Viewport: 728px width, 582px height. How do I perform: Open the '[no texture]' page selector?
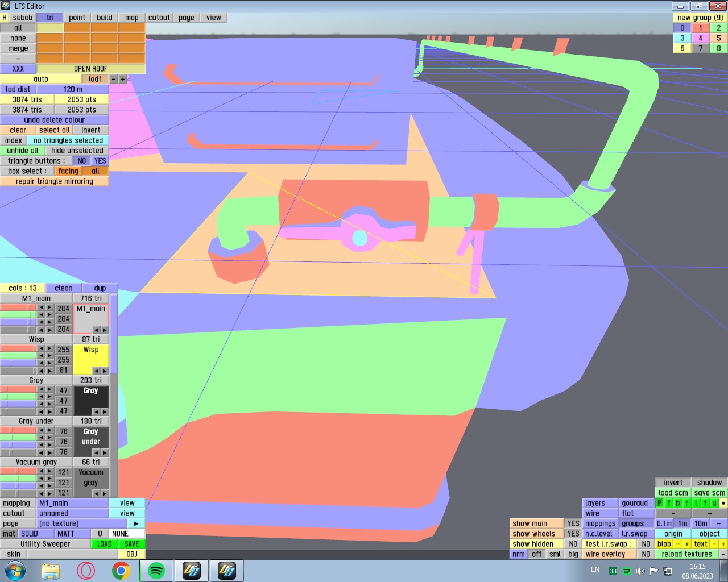pyautogui.click(x=82, y=523)
